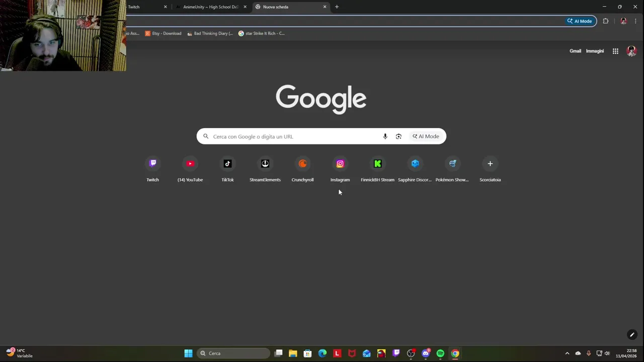Screen dimensions: 644x362
Task: Open the Twitch shortcut tile
Action: (152, 170)
